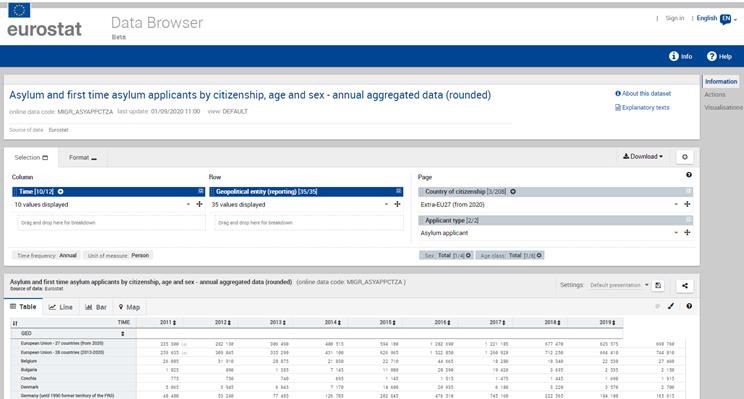
Task: Click the Denmark row label
Action: click(29, 387)
